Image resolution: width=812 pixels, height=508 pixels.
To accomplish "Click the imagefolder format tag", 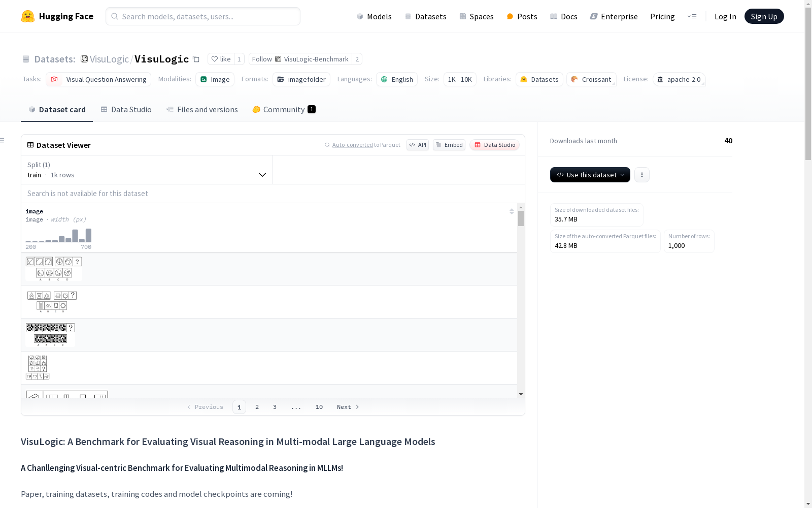I will pos(301,79).
